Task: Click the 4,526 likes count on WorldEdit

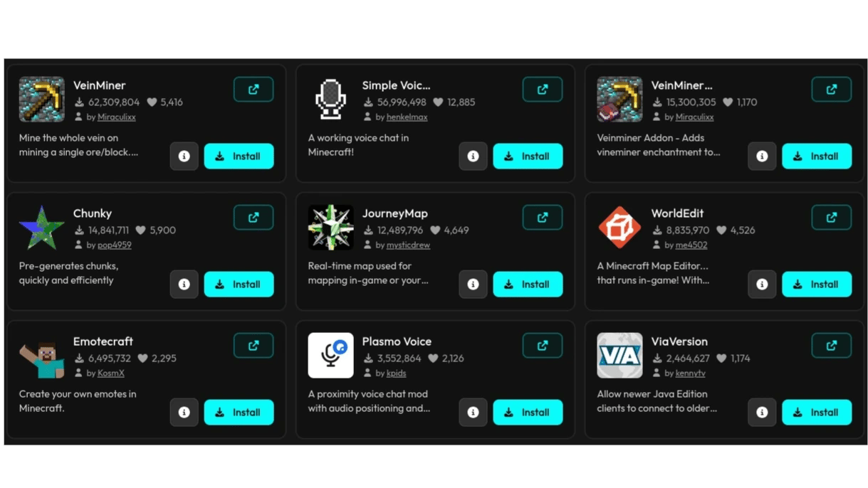Action: (742, 230)
